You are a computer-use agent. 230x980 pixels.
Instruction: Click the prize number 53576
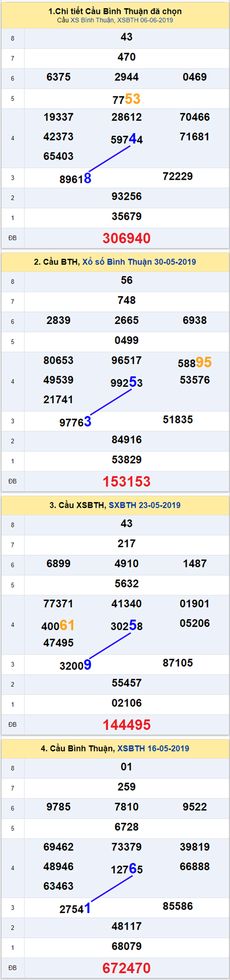pos(195,380)
